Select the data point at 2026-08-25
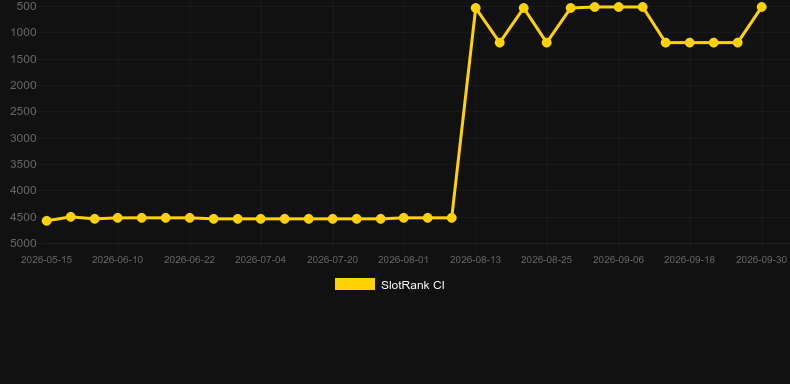The height and width of the screenshot is (384, 790). point(547,43)
